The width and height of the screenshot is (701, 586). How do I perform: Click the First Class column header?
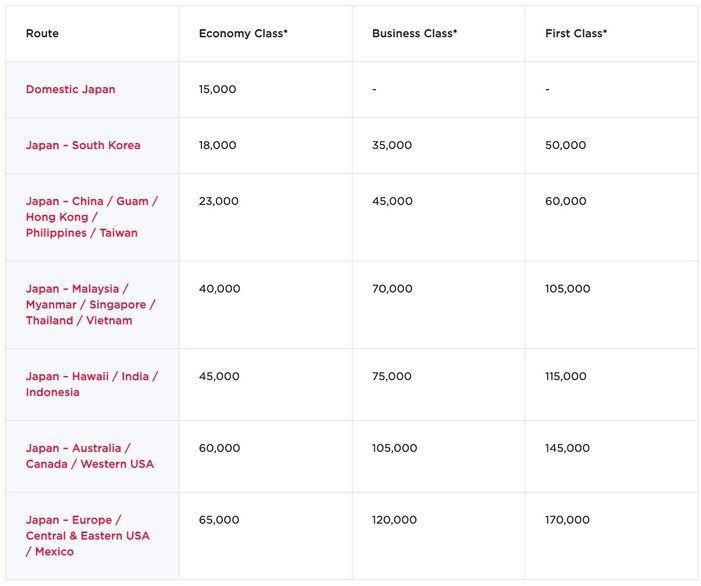[576, 33]
